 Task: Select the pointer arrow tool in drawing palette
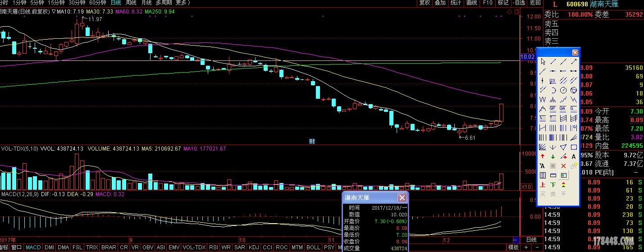(543, 61)
